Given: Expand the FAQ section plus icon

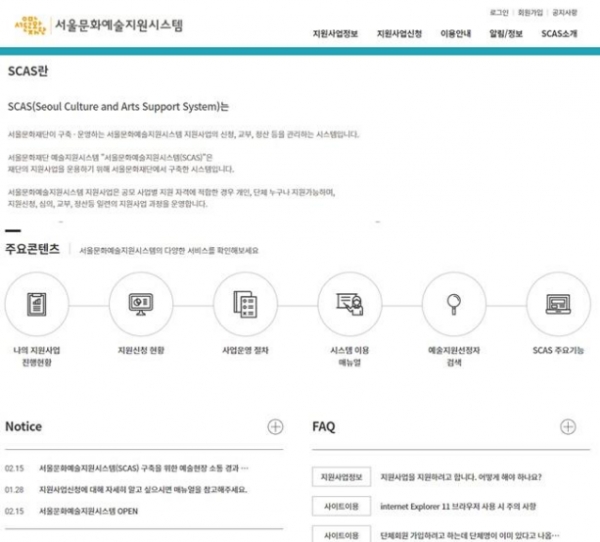Looking at the screenshot, I should pyautogui.click(x=568, y=427).
